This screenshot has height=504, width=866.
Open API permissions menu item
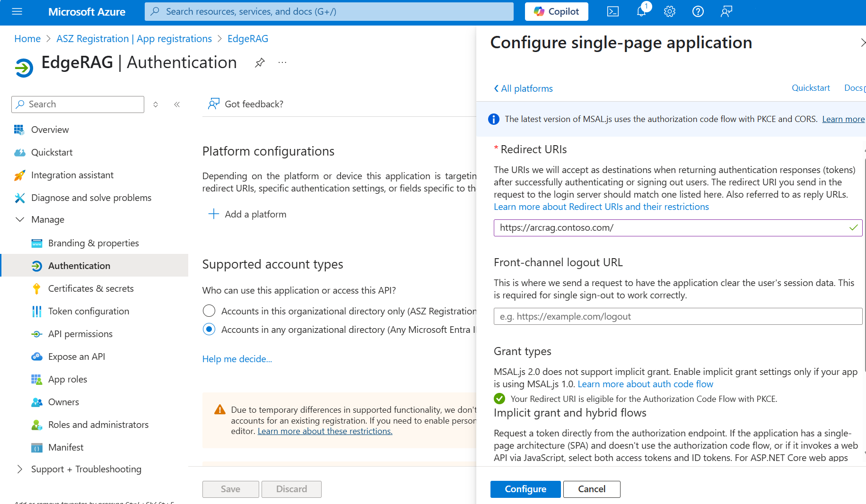point(80,334)
